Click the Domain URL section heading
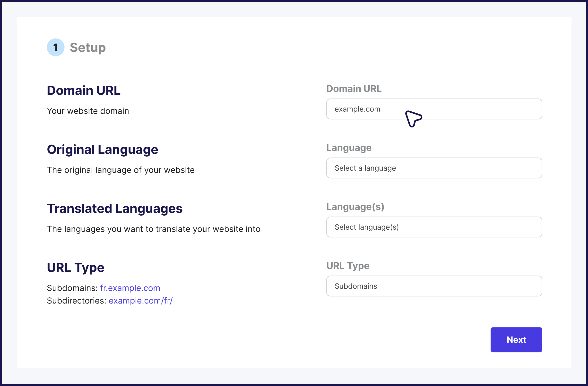This screenshot has height=386, width=588. click(x=84, y=90)
